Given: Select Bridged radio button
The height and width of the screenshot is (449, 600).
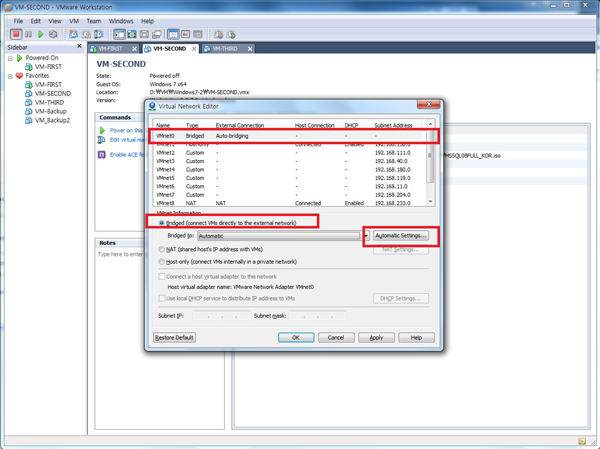Looking at the screenshot, I should click(x=161, y=223).
